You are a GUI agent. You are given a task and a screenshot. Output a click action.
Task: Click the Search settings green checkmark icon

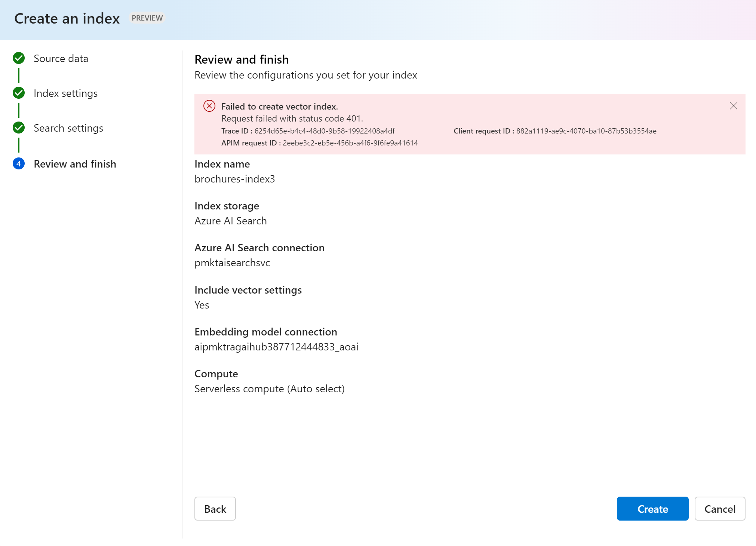pyautogui.click(x=19, y=128)
